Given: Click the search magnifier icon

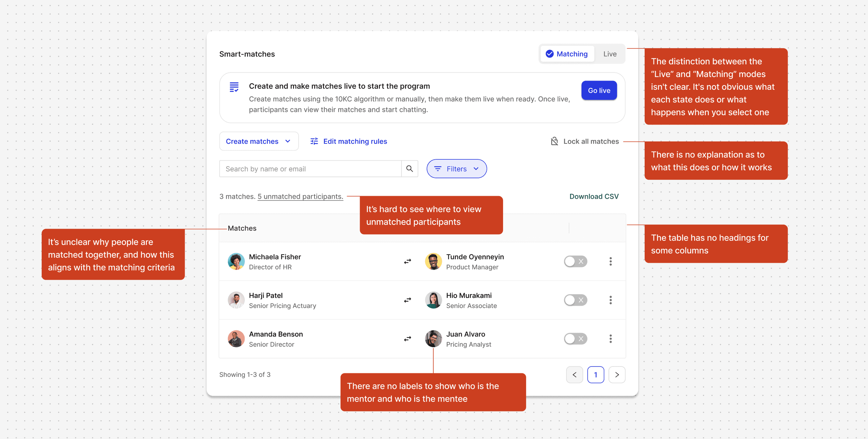Looking at the screenshot, I should pos(409,169).
